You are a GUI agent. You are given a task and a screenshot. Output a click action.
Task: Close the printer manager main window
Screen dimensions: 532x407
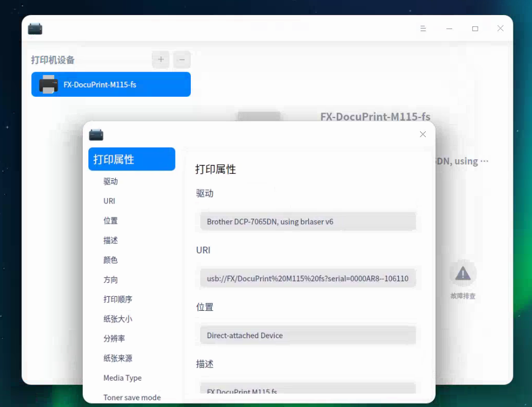[501, 29]
